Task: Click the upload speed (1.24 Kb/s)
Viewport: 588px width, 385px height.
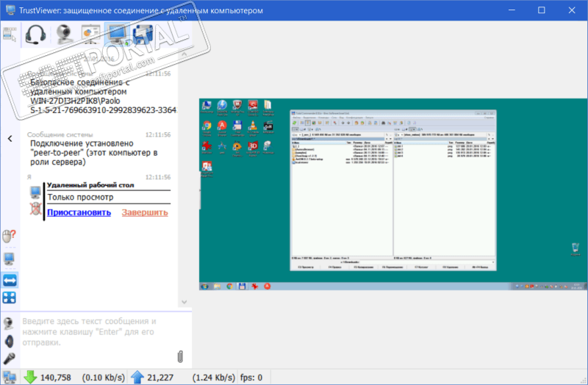Action: pyautogui.click(x=214, y=378)
